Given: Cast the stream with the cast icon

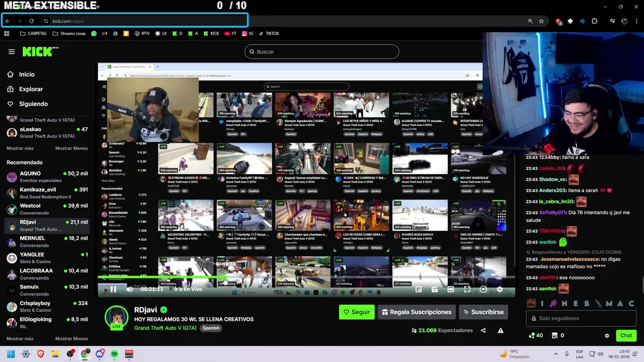Looking at the screenshot, I should click(x=435, y=289).
